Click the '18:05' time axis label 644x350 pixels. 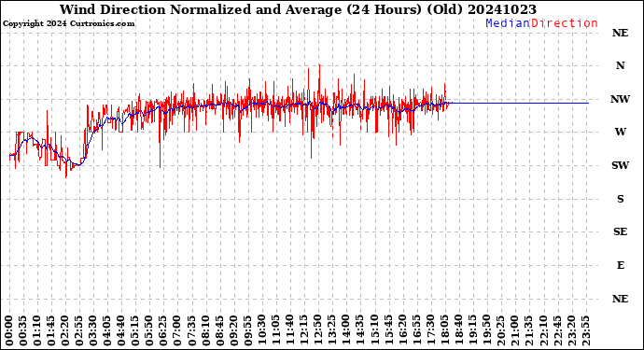click(445, 330)
